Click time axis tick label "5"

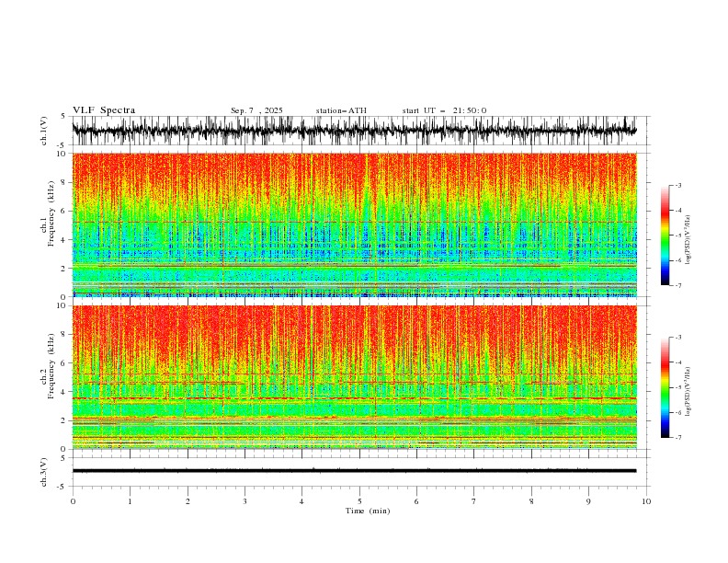(x=359, y=501)
